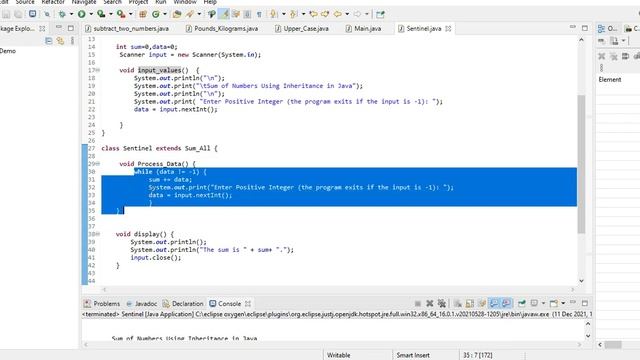Viewport: 640px width, 360px height.
Task: Open the Refactor menu
Action: 53,2
